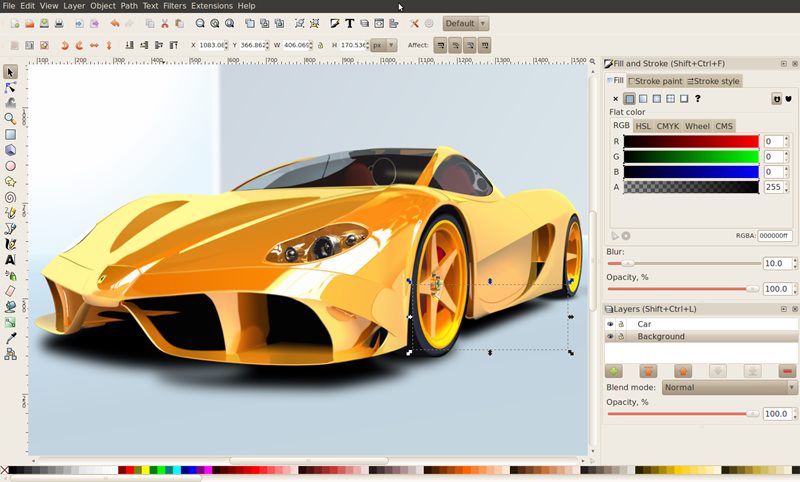Flip selection vertically icon

tap(109, 45)
